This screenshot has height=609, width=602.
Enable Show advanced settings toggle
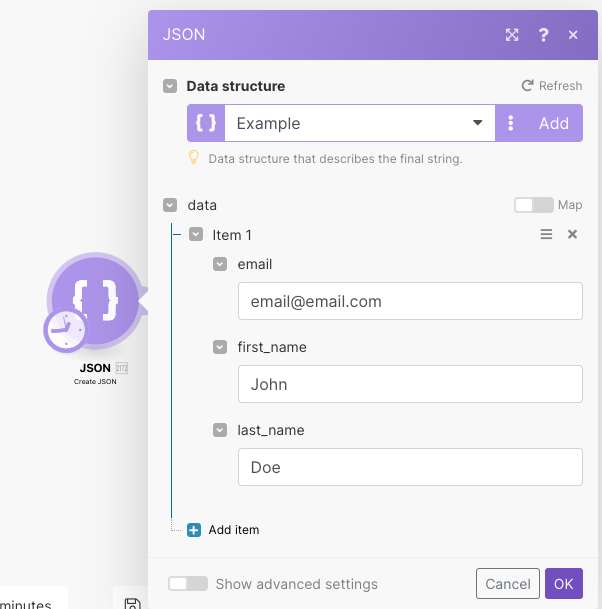(188, 584)
